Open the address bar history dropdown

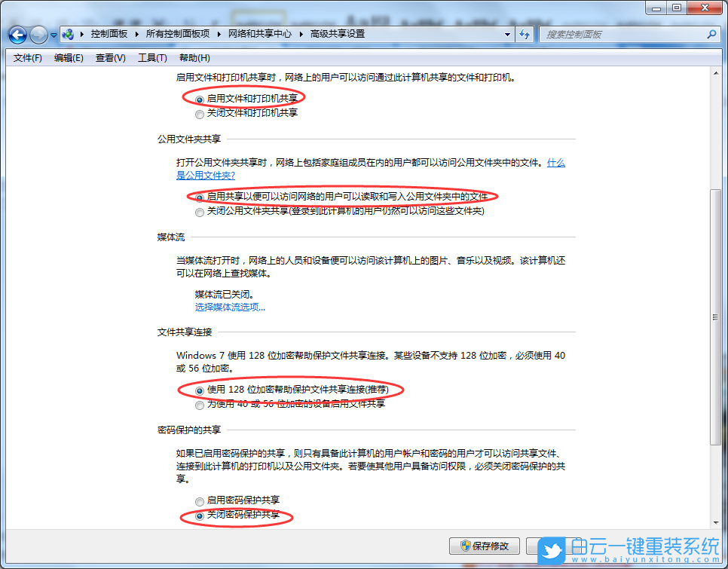pos(507,35)
